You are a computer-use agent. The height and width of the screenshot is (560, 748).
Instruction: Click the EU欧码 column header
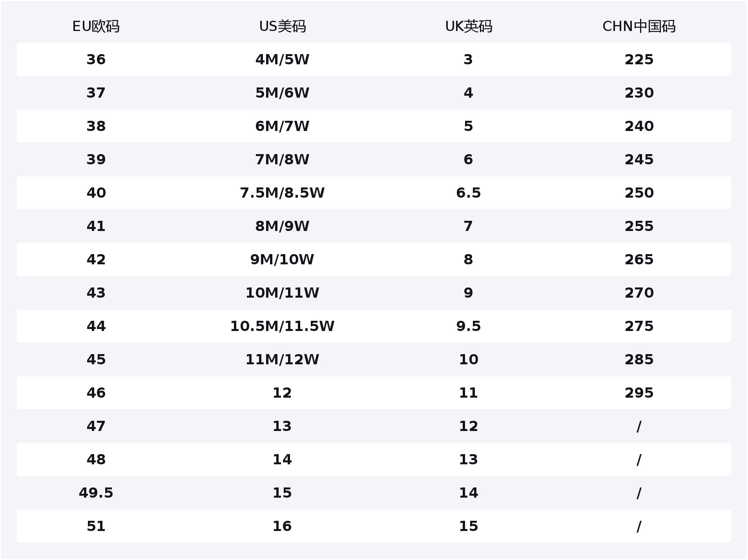pos(96,26)
